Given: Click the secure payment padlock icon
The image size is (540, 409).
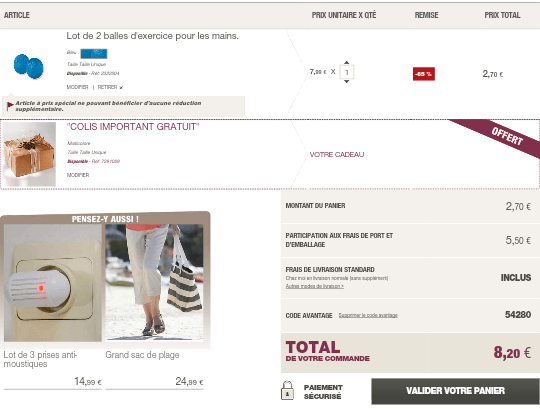Looking at the screenshot, I should point(287,390).
